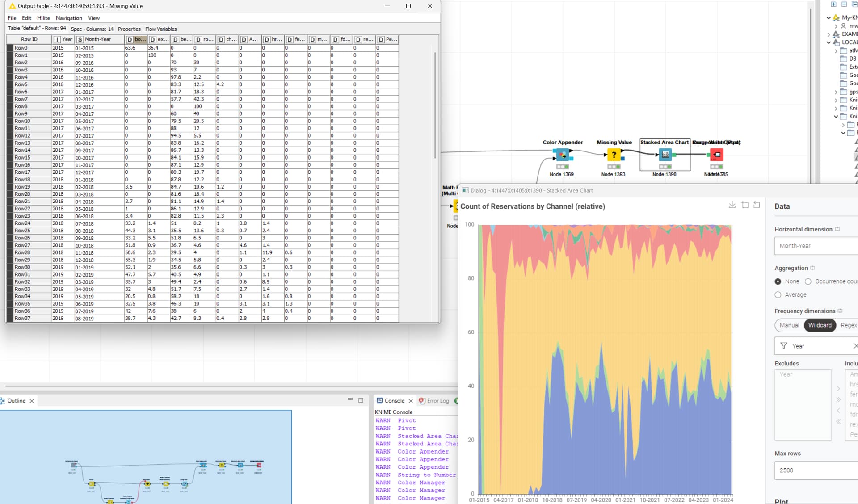This screenshot has width=858, height=504.
Task: Open the Navigation menu in Output table
Action: [69, 18]
